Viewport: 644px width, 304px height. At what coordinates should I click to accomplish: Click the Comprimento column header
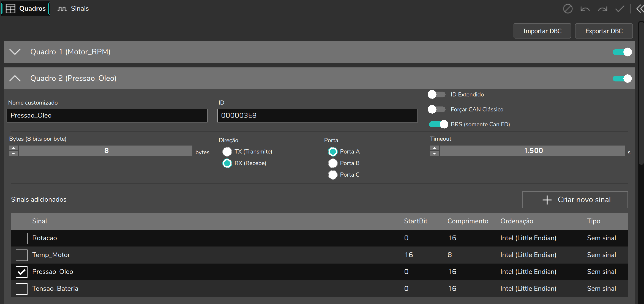[x=468, y=221]
